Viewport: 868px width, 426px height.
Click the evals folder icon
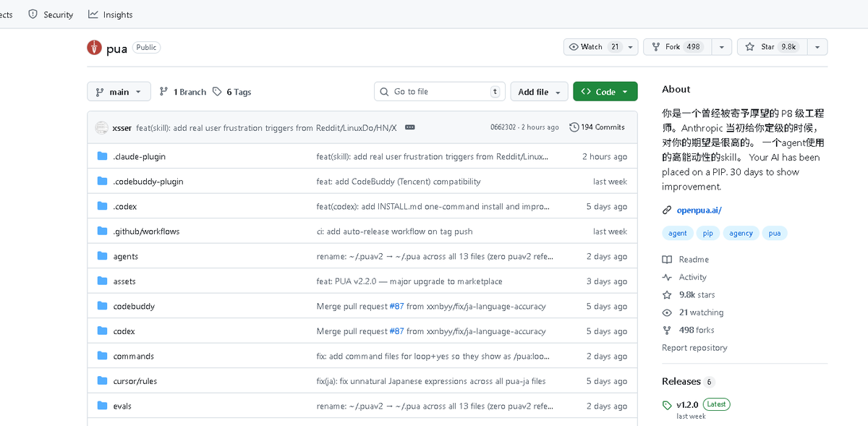click(x=102, y=406)
